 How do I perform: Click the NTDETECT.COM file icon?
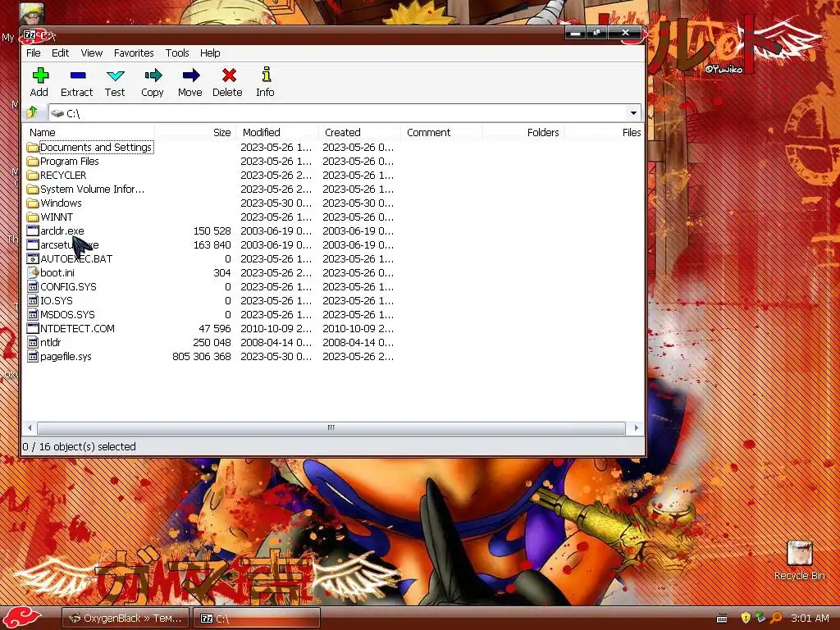(33, 328)
